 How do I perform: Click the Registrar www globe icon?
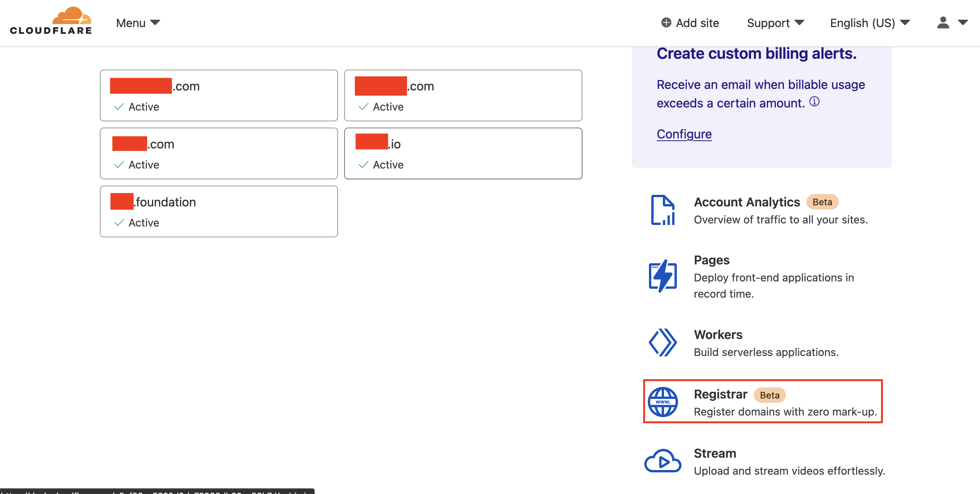click(x=663, y=402)
